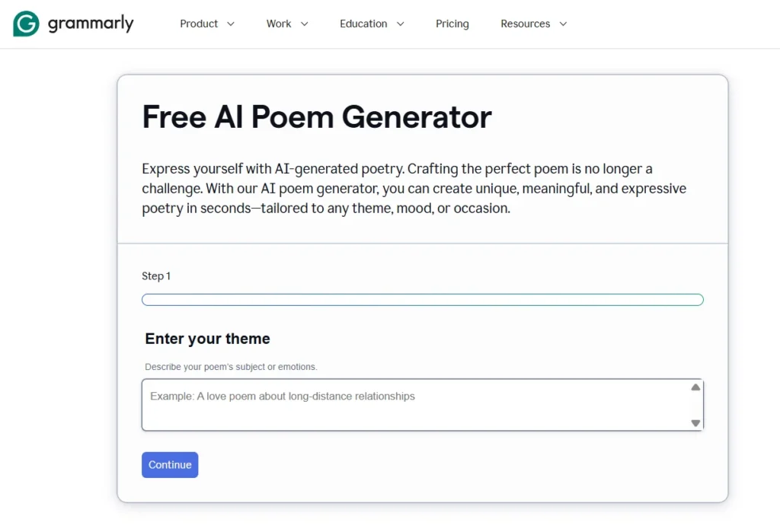Expand the chevron beside Resources

click(x=563, y=24)
